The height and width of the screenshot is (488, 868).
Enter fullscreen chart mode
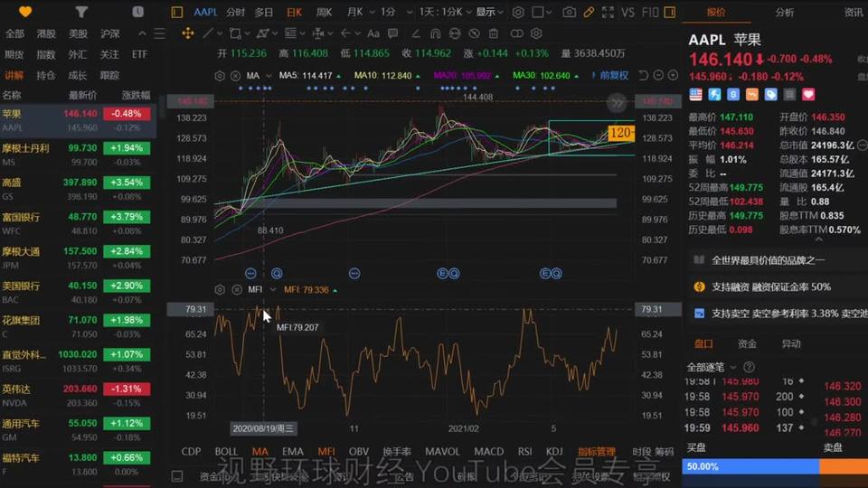click(x=608, y=12)
